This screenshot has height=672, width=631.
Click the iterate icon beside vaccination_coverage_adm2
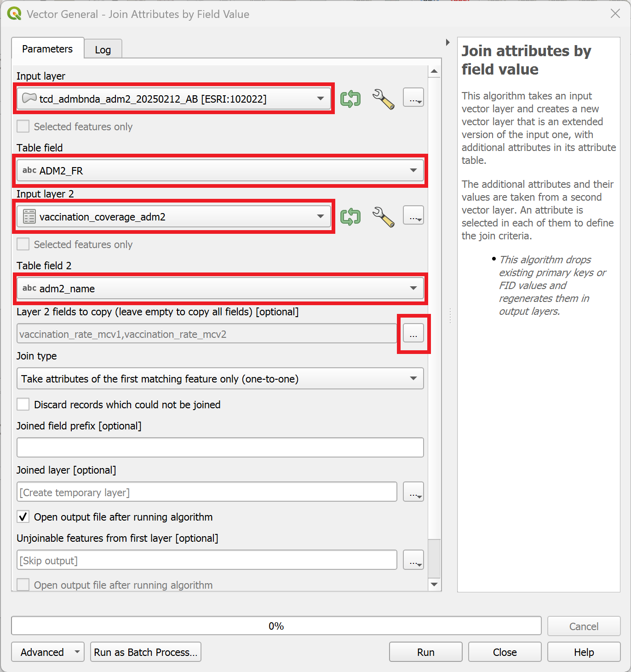(350, 215)
